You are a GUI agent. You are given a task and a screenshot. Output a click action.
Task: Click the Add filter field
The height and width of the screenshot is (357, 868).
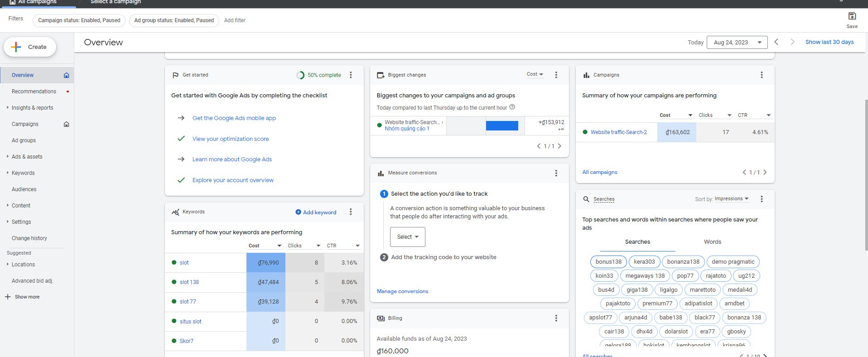tap(235, 20)
